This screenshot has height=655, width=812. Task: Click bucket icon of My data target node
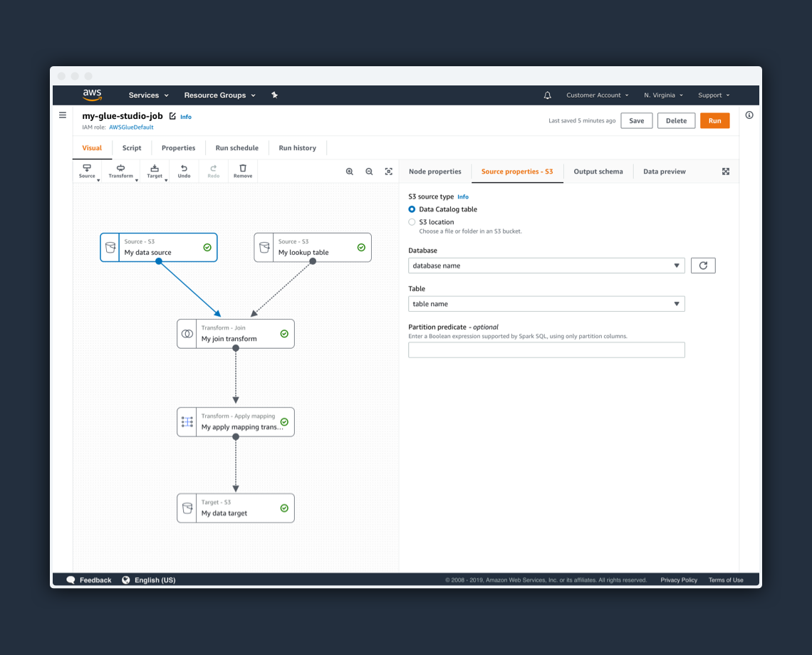pyautogui.click(x=187, y=508)
